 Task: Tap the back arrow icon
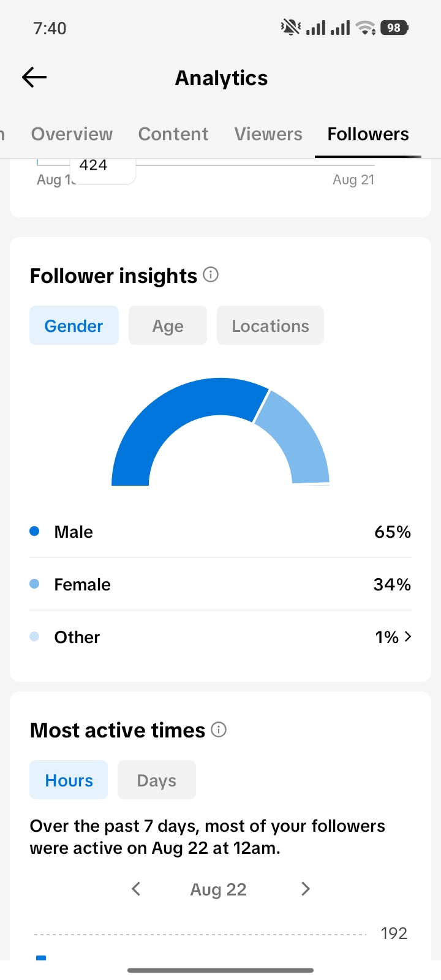pos(34,77)
